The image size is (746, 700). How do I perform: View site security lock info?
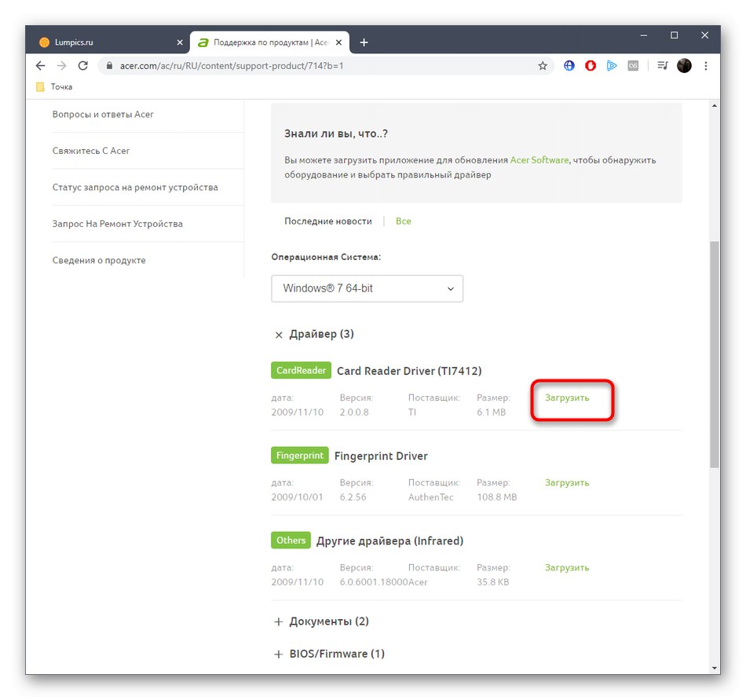(109, 66)
